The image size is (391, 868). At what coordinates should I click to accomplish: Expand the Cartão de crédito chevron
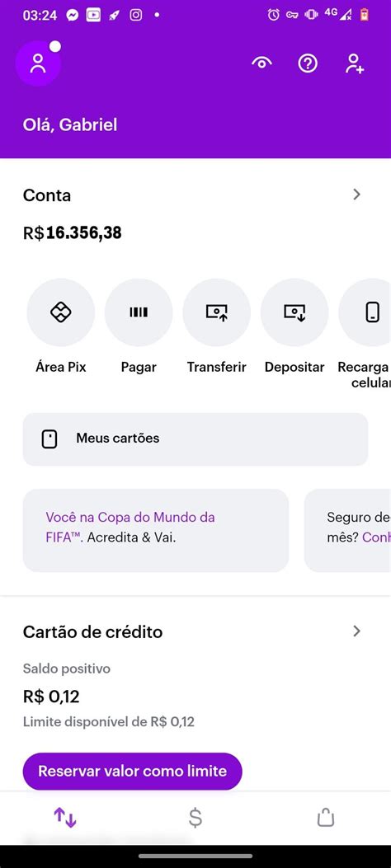pos(356,631)
